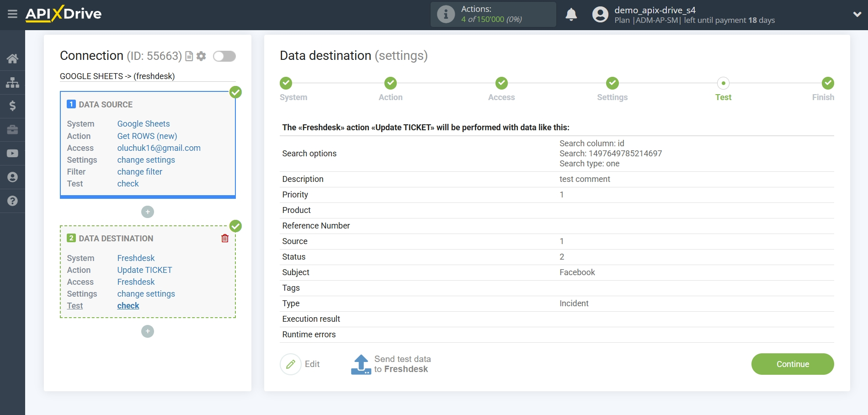Click check in Data Destination block

(128, 306)
